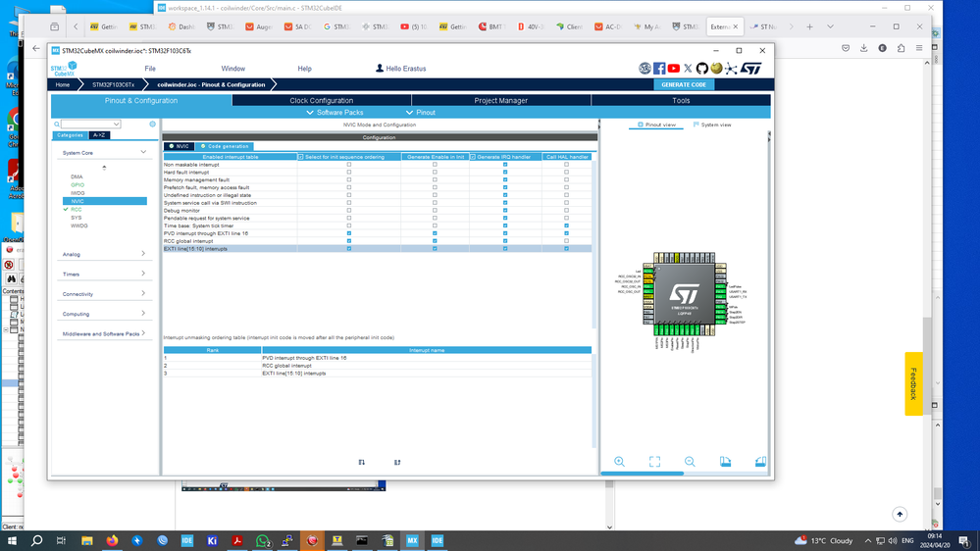This screenshot has height=551, width=980.
Task: Open the peripheral search combo box dropdown
Action: (x=117, y=125)
